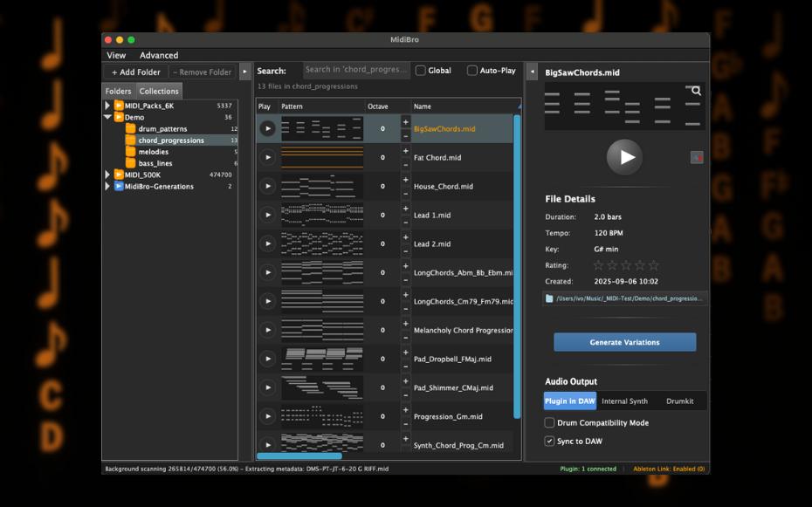
Task: Increase octave for House_Chord.mid with the plus
Action: click(x=404, y=181)
